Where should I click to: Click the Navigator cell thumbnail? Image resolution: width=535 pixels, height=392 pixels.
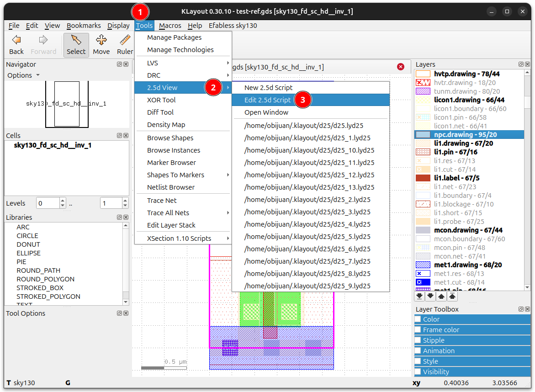[x=67, y=104]
